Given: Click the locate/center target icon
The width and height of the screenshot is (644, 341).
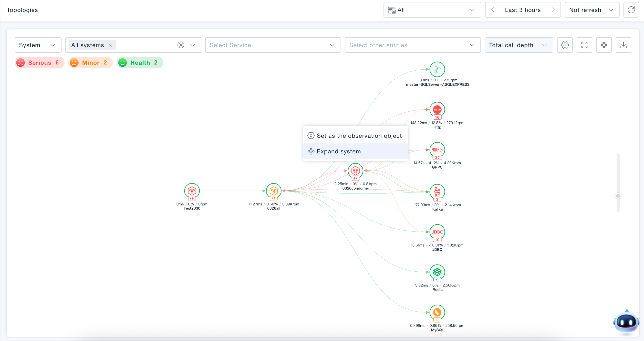Looking at the screenshot, I should tap(604, 45).
